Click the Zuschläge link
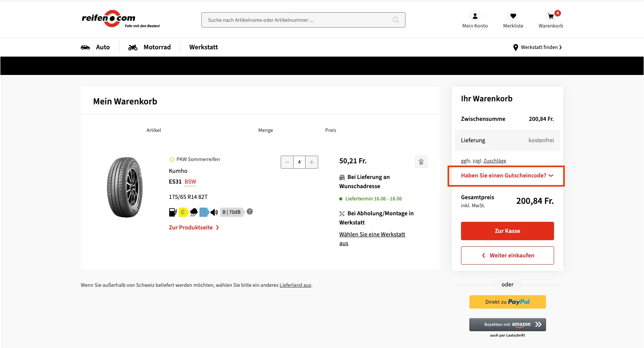Image resolution: width=644 pixels, height=348 pixels. point(495,161)
